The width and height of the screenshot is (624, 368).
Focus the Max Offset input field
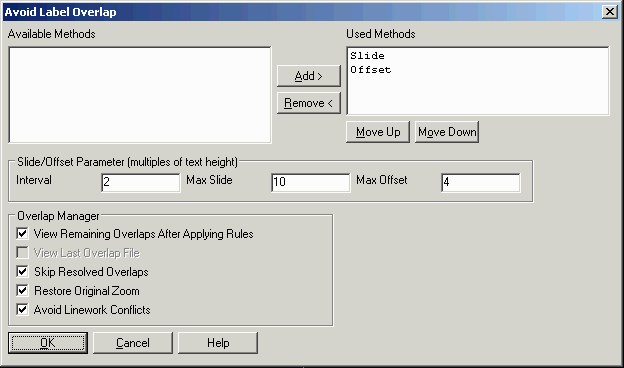480,182
